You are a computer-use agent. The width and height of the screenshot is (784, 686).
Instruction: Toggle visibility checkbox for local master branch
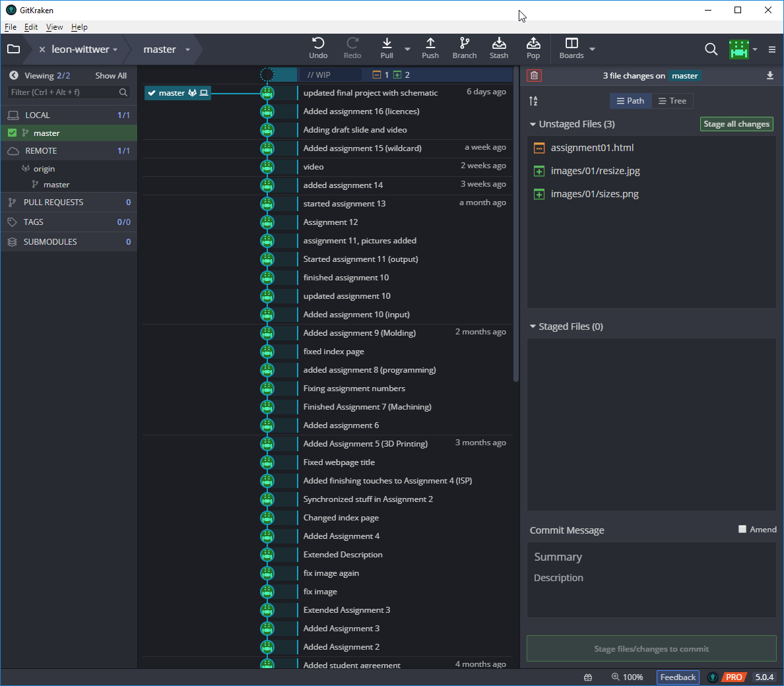[12, 133]
